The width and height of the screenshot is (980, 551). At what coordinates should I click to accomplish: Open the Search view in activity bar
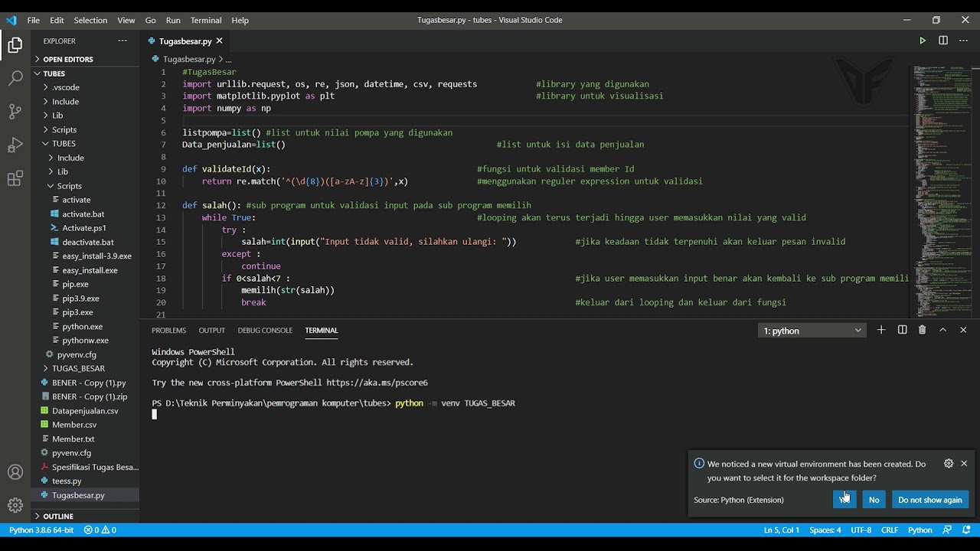[15, 78]
